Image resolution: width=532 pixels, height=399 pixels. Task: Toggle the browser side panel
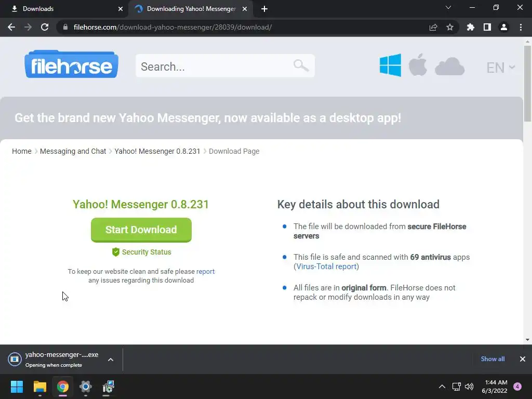coord(487,27)
